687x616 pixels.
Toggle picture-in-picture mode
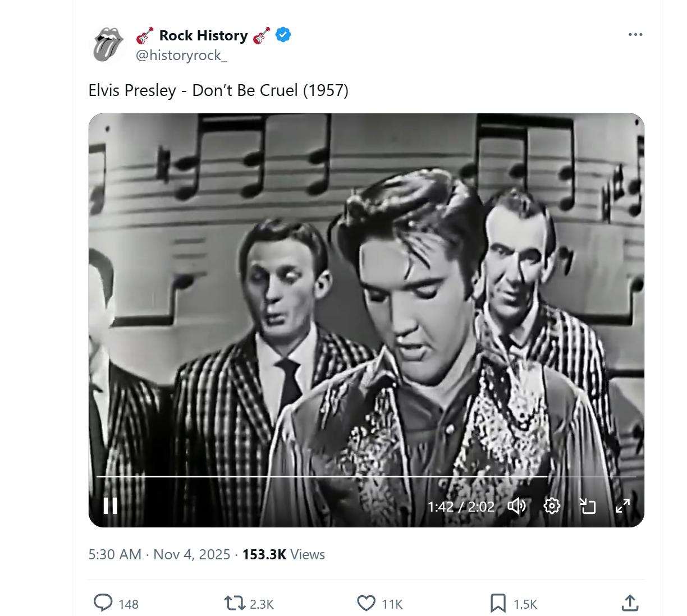click(x=587, y=506)
